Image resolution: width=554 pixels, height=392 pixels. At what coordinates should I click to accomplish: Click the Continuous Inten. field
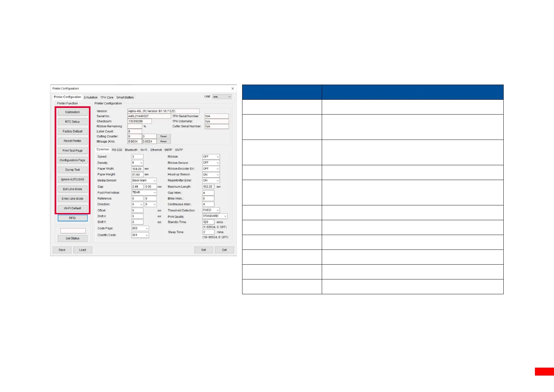208,204
